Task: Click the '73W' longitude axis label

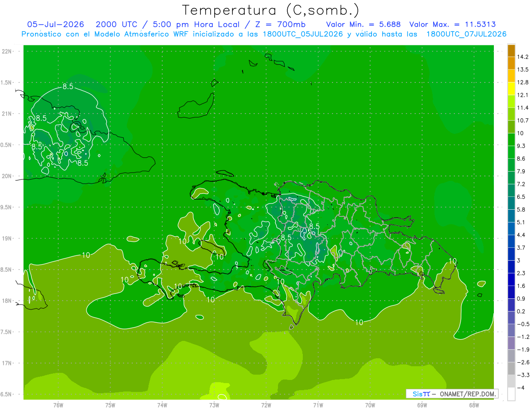Action: pyautogui.click(x=214, y=405)
